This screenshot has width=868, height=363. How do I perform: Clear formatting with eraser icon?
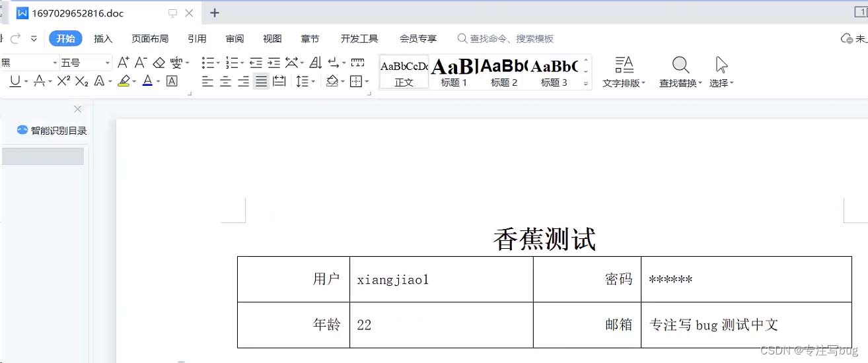click(x=159, y=63)
